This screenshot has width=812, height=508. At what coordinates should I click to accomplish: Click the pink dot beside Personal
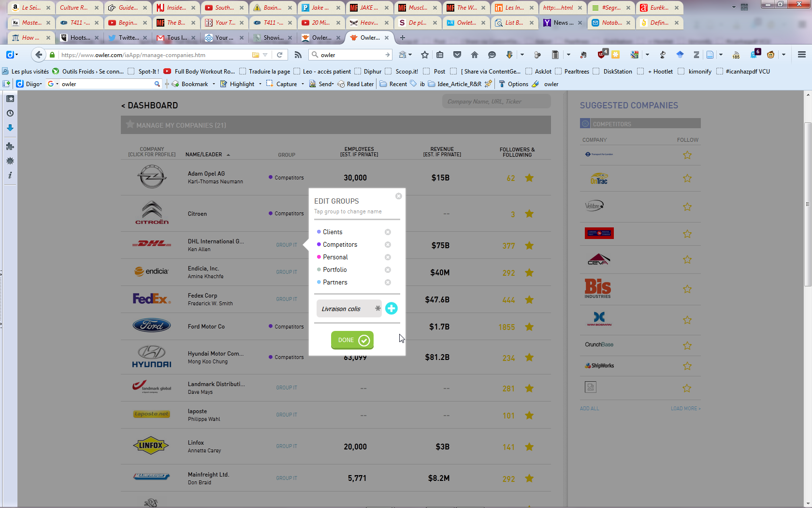pyautogui.click(x=319, y=257)
